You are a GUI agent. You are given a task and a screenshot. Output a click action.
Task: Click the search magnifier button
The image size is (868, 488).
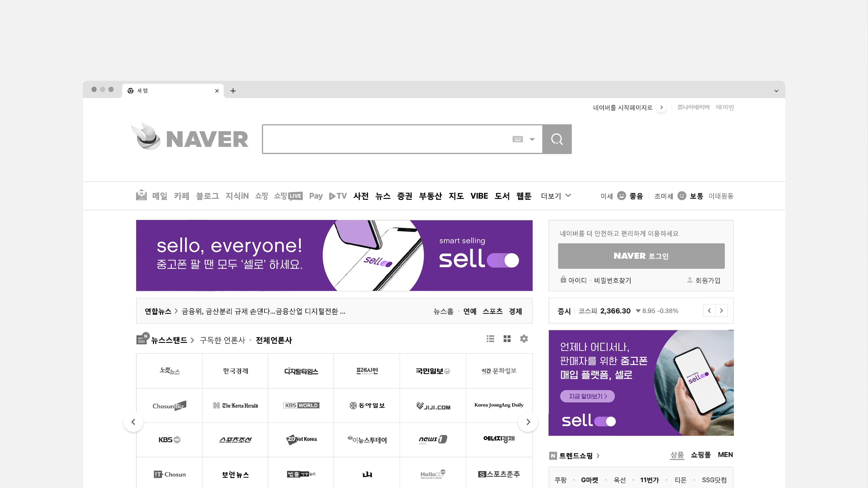pyautogui.click(x=557, y=139)
